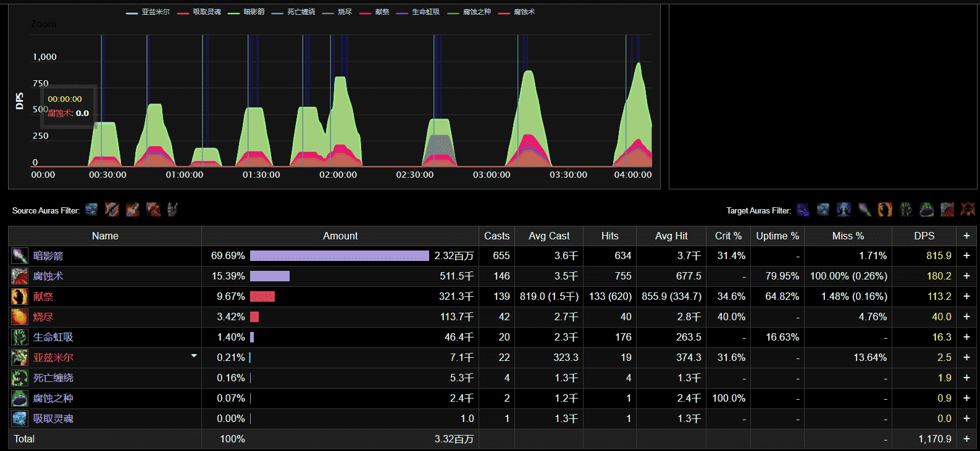Click the 献祭 flame icon in table
Viewport: 980px width, 451px height.
pyautogui.click(x=20, y=296)
